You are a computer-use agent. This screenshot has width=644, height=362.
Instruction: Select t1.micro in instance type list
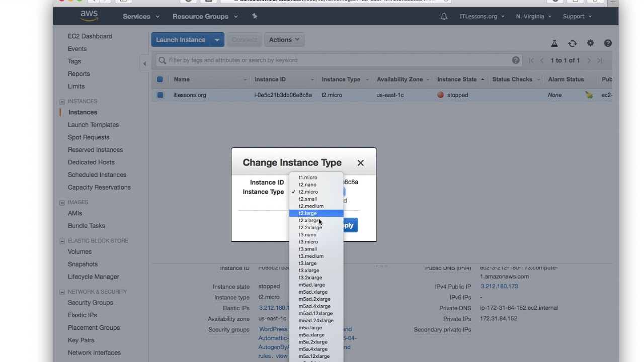316,177
